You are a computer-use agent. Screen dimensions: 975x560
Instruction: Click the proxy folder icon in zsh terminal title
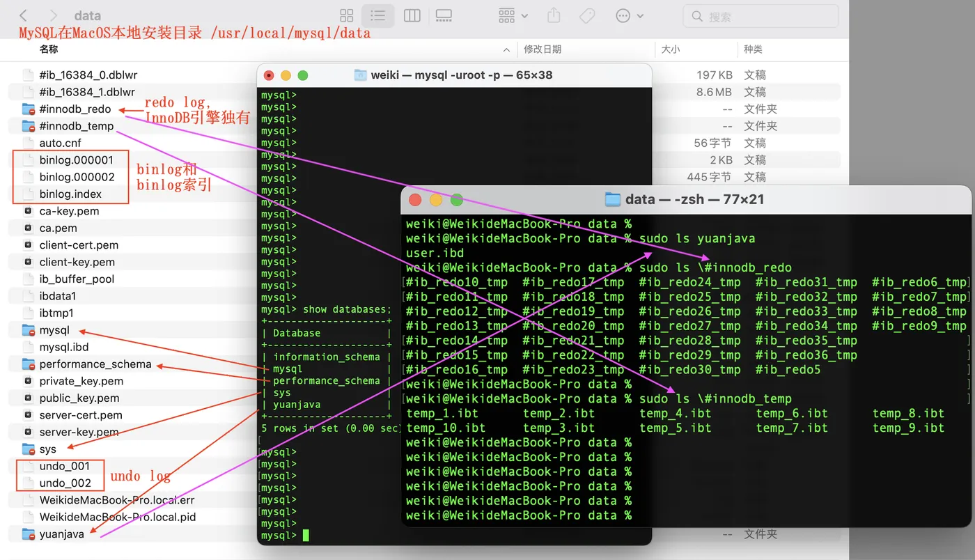[612, 200]
